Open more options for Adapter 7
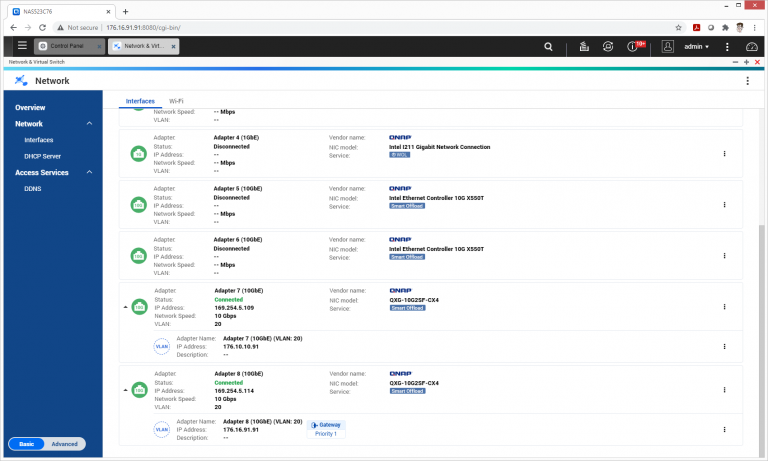The width and height of the screenshot is (768, 461). 724,307
